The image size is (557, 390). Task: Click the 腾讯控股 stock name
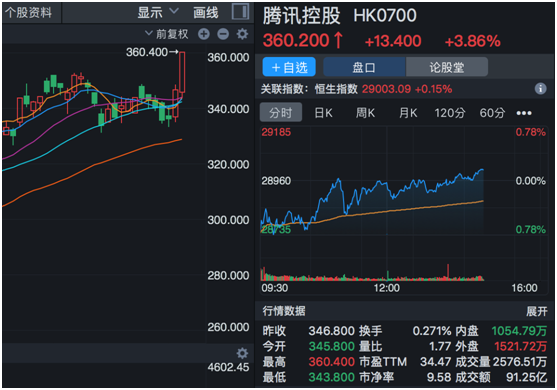[x=302, y=16]
